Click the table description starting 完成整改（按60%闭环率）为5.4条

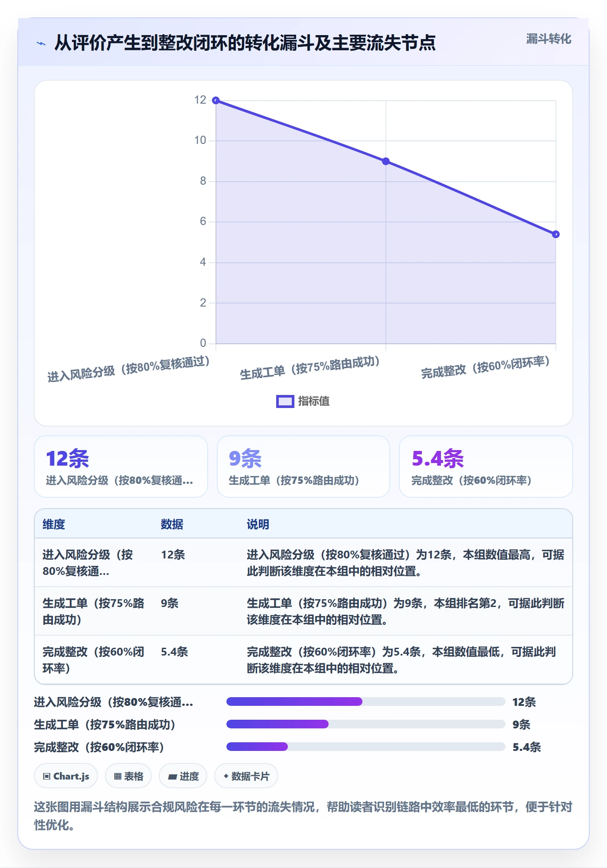pyautogui.click(x=401, y=660)
